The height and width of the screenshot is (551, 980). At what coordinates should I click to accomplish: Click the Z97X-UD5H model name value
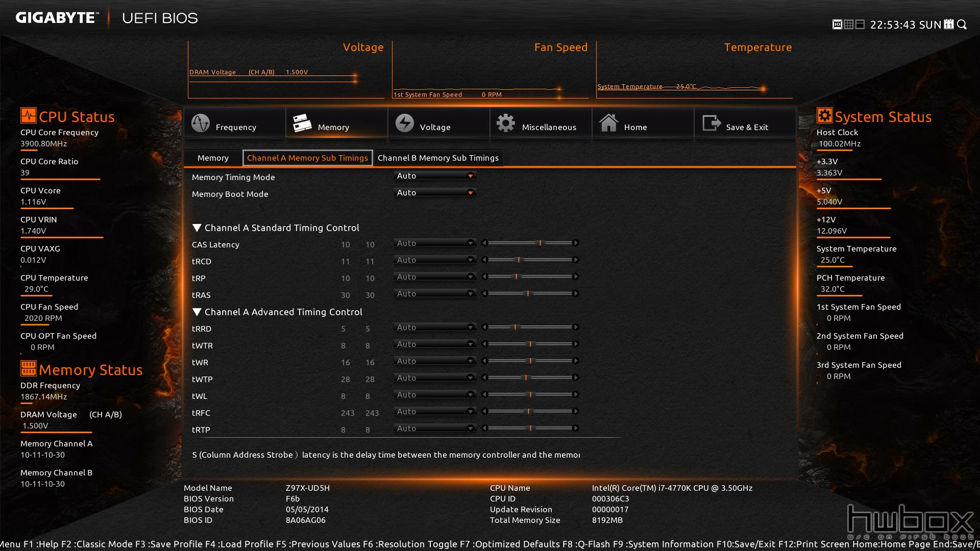click(308, 488)
